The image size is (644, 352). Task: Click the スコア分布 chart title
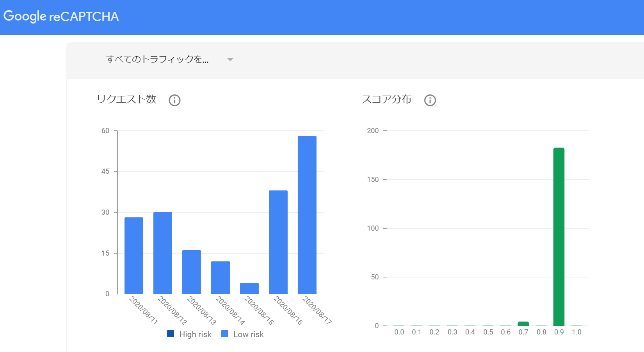(386, 99)
